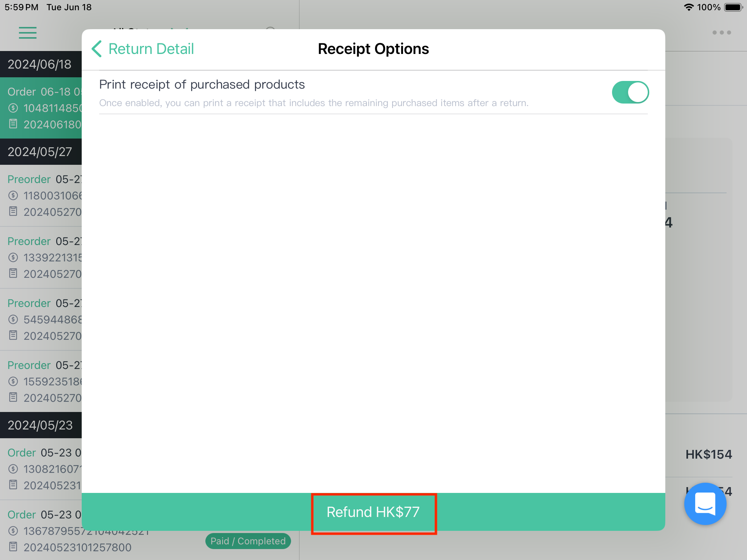The height and width of the screenshot is (560, 747).
Task: Select Order 05-23 with number 130821607
Action: click(x=41, y=469)
